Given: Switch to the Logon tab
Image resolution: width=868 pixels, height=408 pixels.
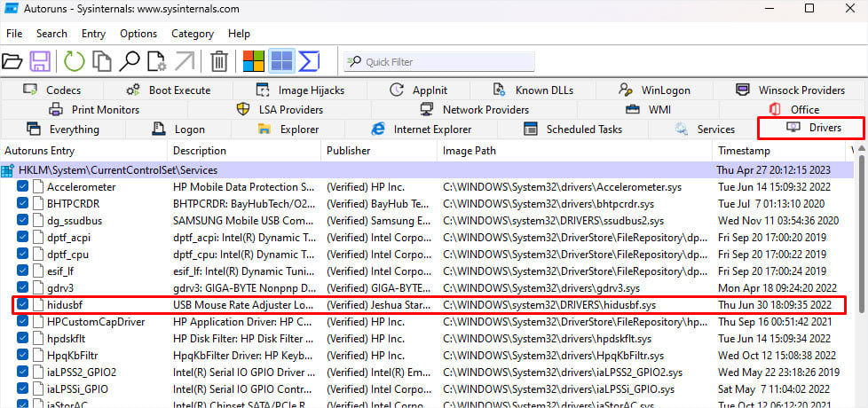Looking at the screenshot, I should [178, 129].
